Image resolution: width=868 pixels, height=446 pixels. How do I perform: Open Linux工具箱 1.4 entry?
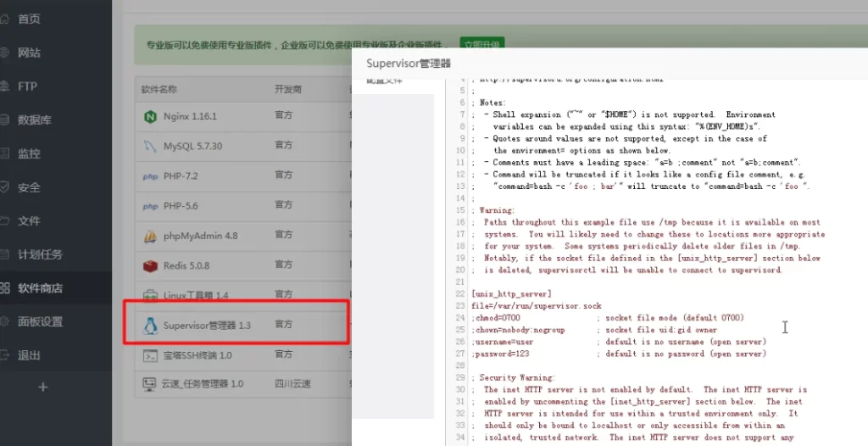[x=196, y=296]
